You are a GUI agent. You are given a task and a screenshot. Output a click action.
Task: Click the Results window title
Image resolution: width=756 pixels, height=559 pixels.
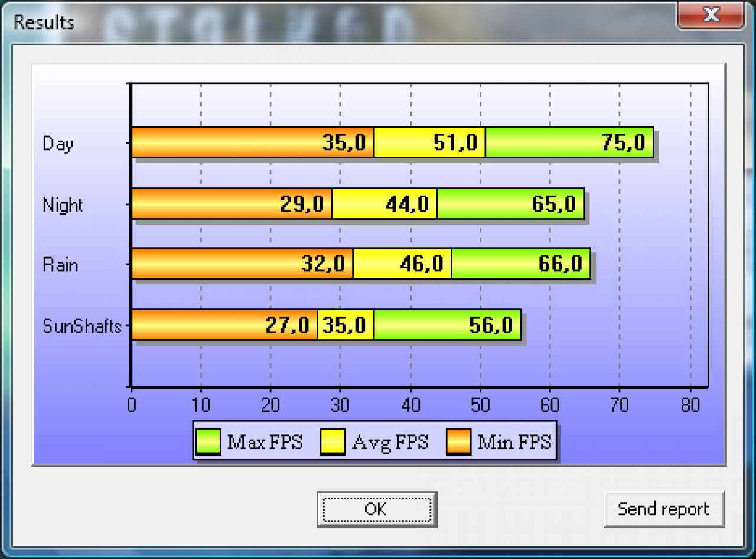pos(44,22)
